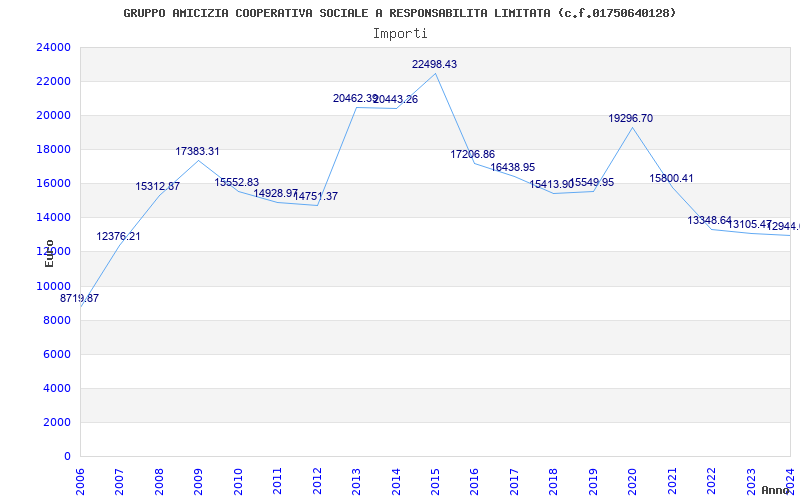This screenshot has height=500, width=800.
Task: Click y-axis value 8000
Action: [56, 320]
